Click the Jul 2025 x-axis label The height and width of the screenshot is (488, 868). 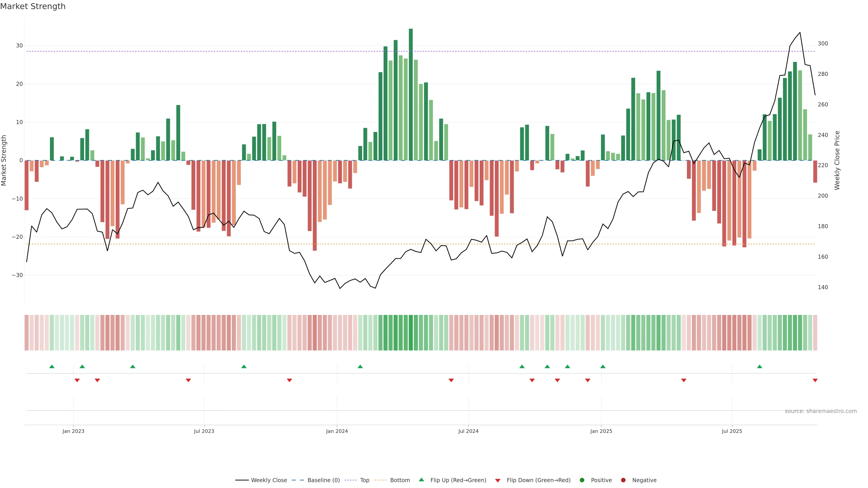pyautogui.click(x=731, y=431)
